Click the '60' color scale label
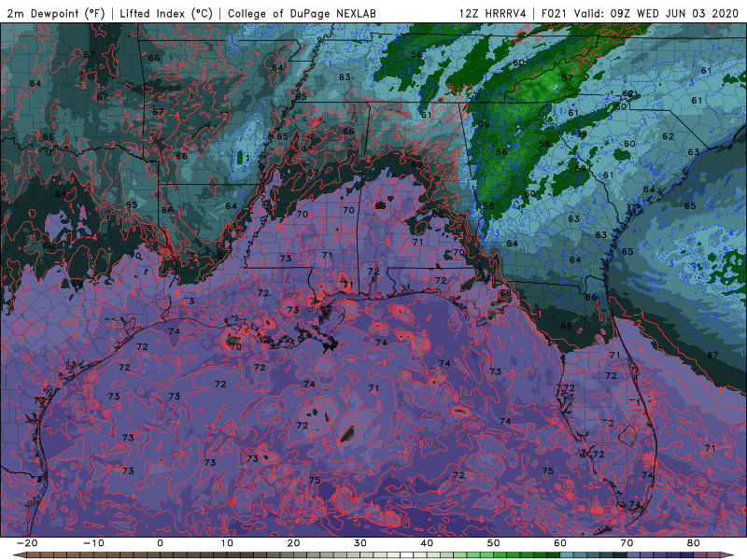747x560 pixels. pyautogui.click(x=560, y=543)
